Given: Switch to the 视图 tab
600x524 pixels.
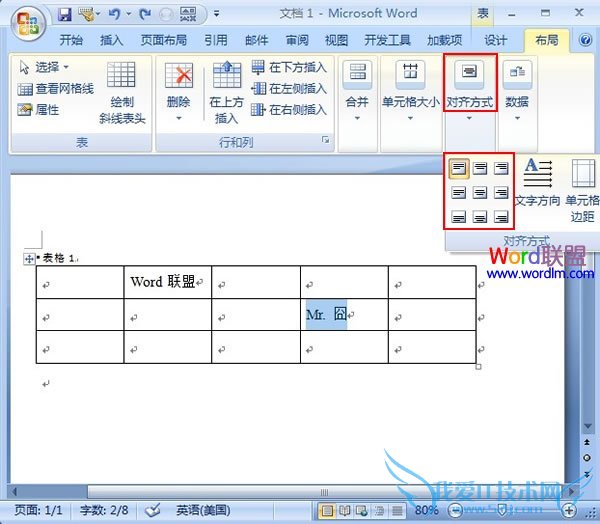Looking at the screenshot, I should 336,40.
